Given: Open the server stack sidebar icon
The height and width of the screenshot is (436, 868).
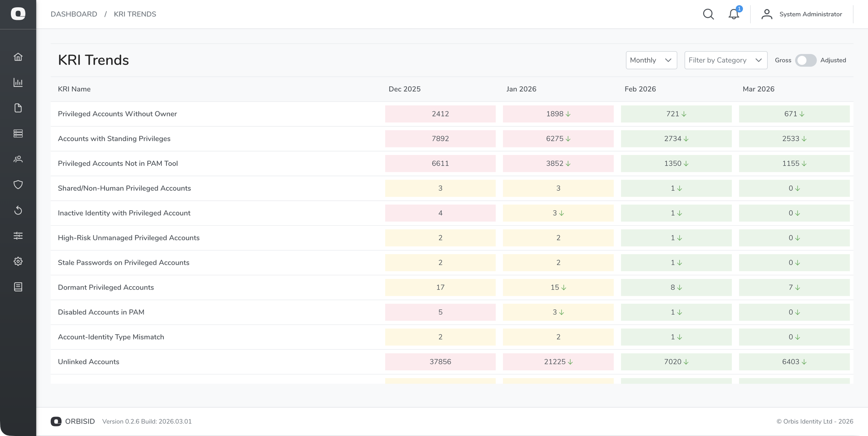Looking at the screenshot, I should (x=18, y=133).
